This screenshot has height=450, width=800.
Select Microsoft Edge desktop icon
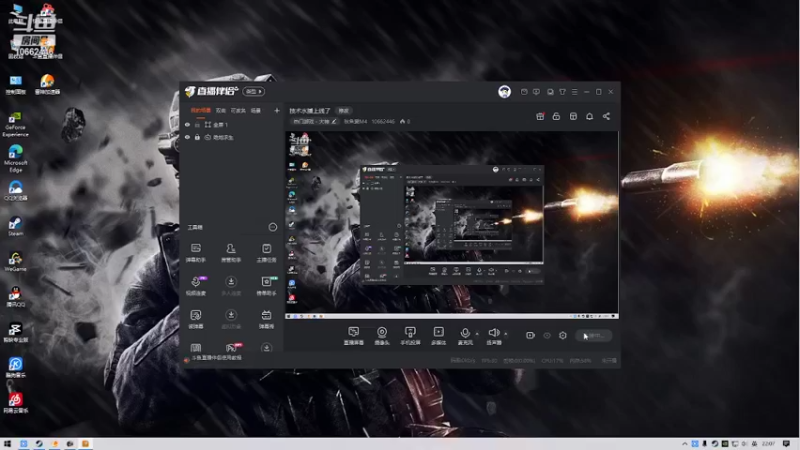15,159
